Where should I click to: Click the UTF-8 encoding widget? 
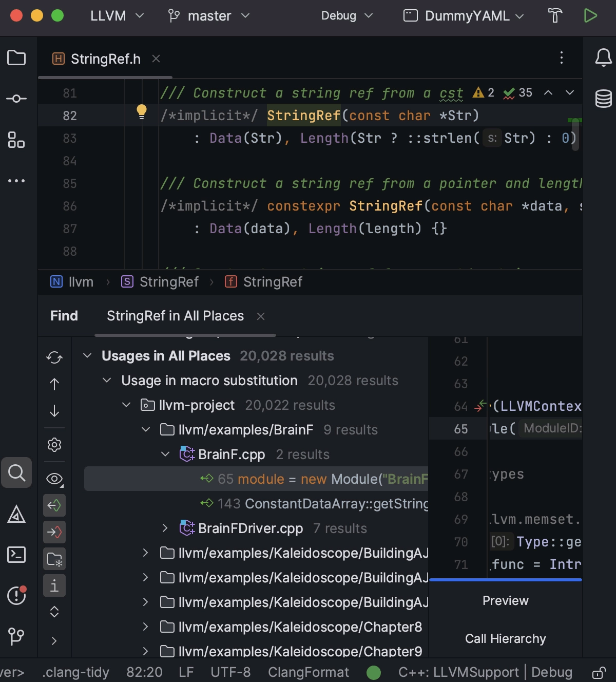230,672
